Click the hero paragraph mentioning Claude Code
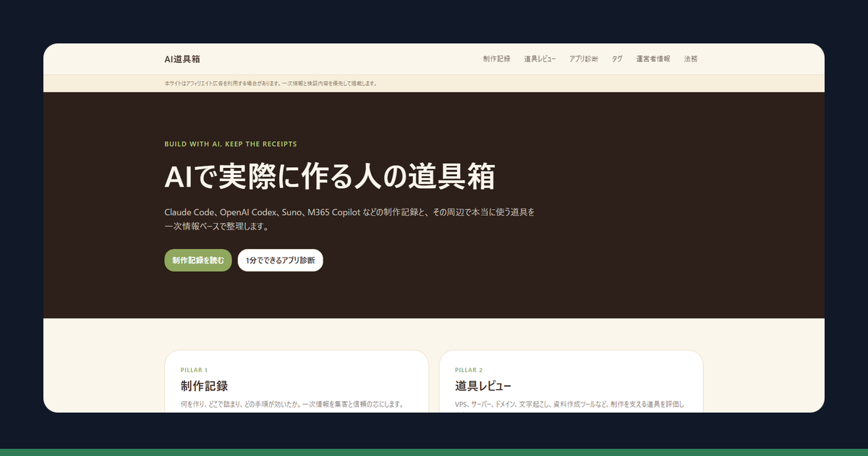Screen dimensions: 868x456 [x=350, y=219]
